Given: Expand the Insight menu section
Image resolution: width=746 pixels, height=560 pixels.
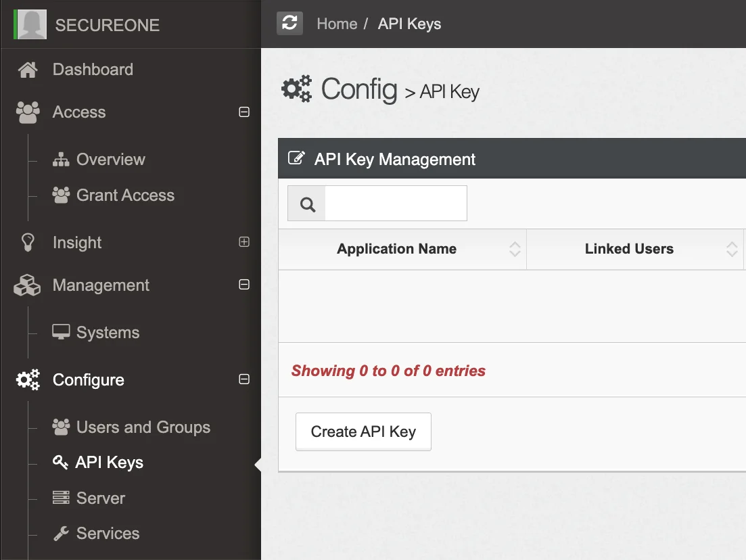Looking at the screenshot, I should pyautogui.click(x=244, y=241).
